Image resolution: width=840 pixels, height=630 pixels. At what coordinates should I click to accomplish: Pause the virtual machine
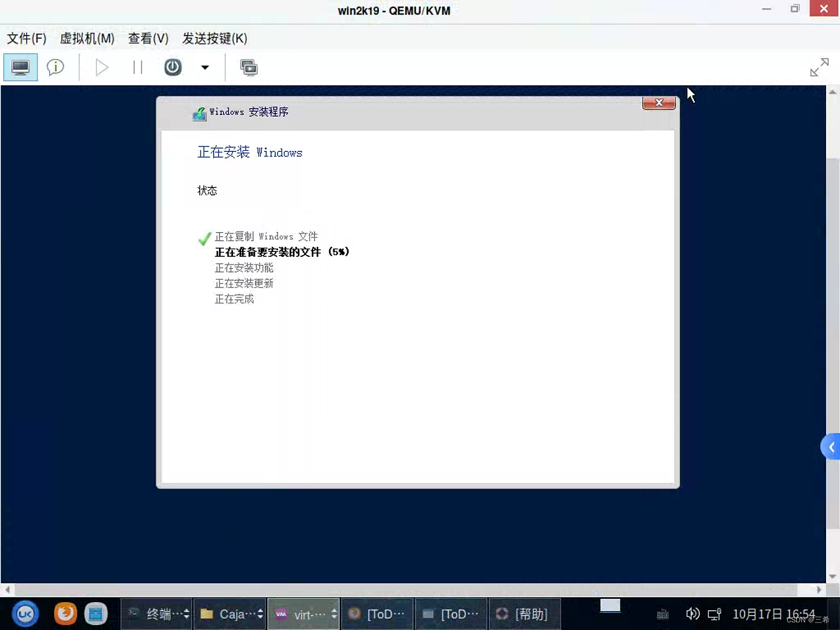point(137,67)
